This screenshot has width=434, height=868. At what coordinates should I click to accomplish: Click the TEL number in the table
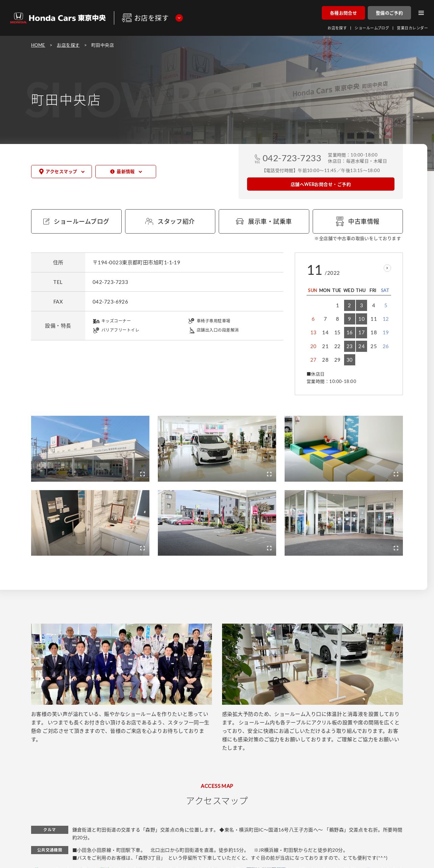[110, 282]
